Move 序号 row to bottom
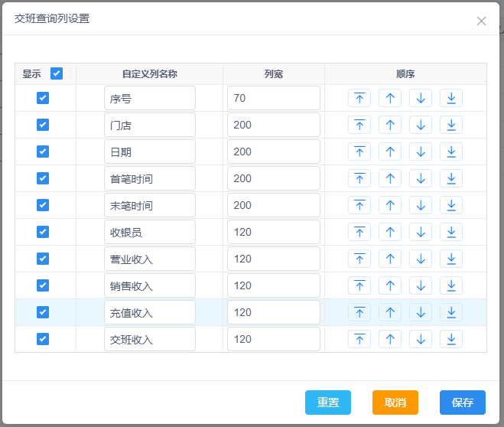The width and height of the screenshot is (504, 427). (451, 98)
